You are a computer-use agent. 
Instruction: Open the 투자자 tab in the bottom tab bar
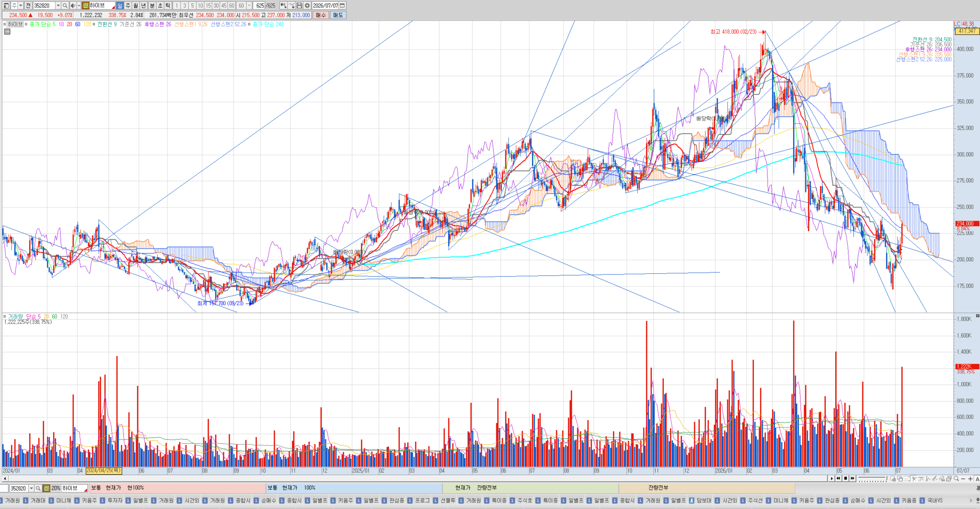pos(112,501)
